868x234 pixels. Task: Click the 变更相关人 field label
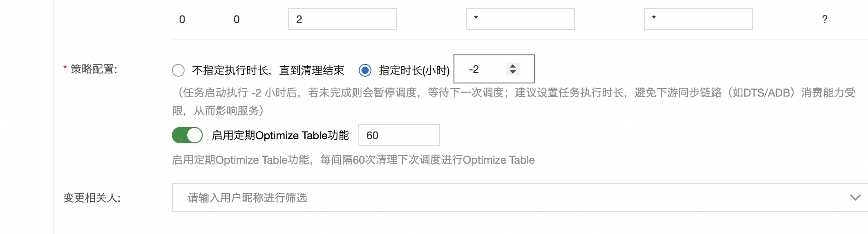tap(92, 198)
